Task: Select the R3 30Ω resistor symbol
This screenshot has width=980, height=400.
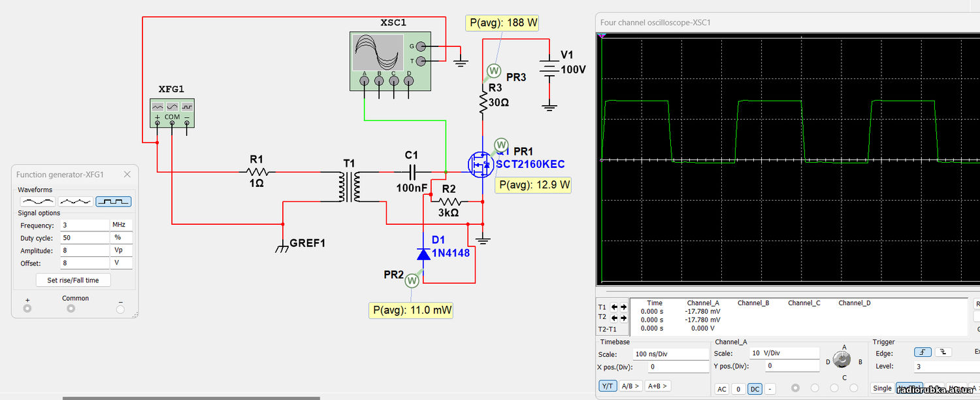Action: [x=483, y=101]
